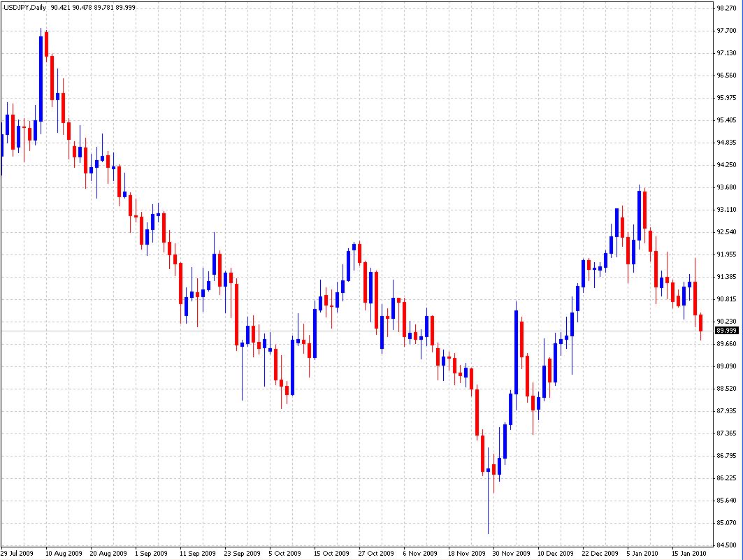Select the 84.500 bottom price label

pyautogui.click(x=726, y=545)
